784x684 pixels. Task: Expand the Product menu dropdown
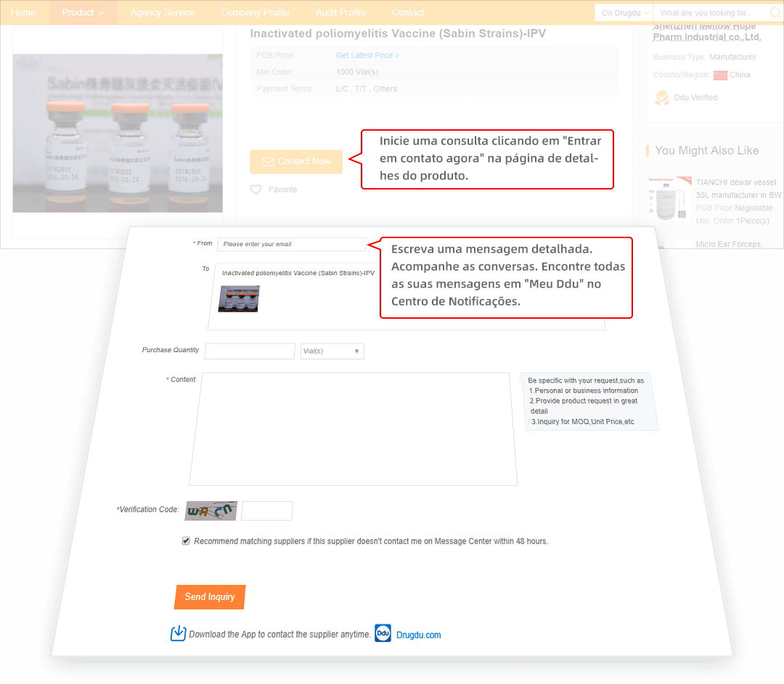(83, 12)
